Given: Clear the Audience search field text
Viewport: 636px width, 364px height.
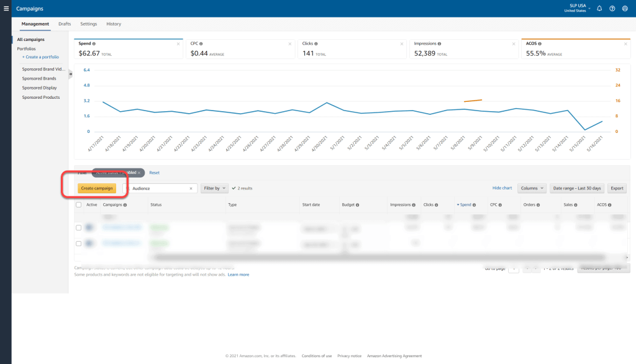Looking at the screenshot, I should point(191,188).
